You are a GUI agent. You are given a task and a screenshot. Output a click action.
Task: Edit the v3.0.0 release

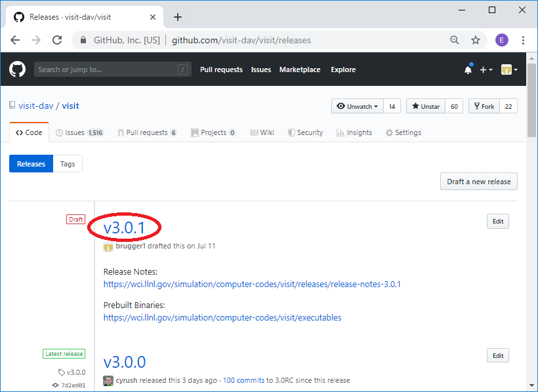click(498, 356)
